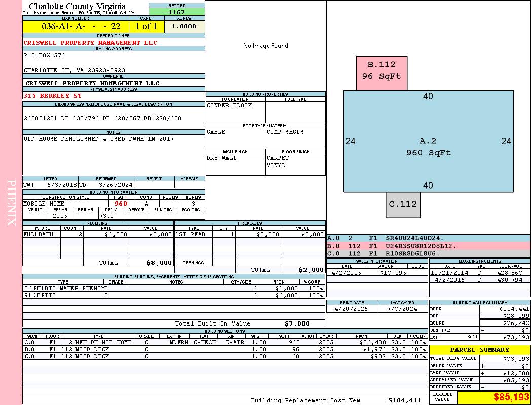Viewport: 532px width, 405px height.
Task: Click the record number 4167 field
Action: point(177,12)
